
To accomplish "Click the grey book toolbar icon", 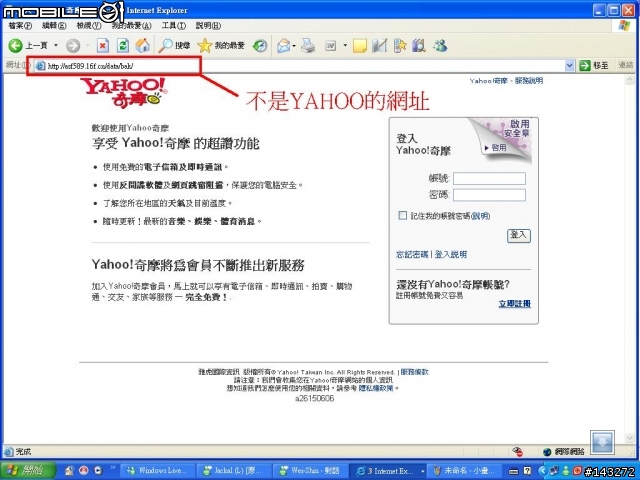I will [x=380, y=45].
